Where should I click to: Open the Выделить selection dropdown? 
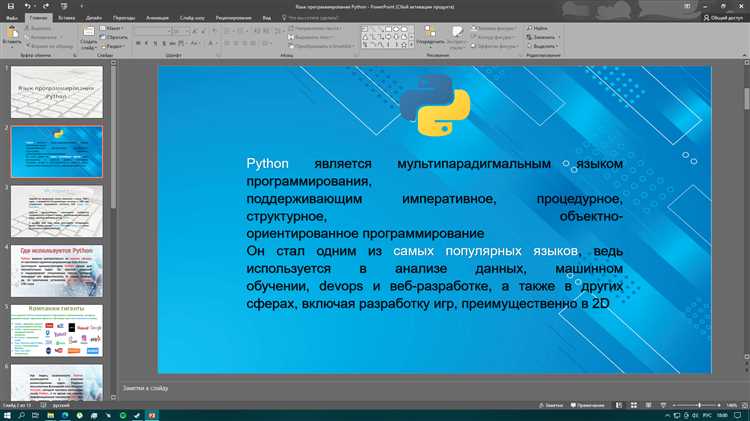(x=542, y=46)
